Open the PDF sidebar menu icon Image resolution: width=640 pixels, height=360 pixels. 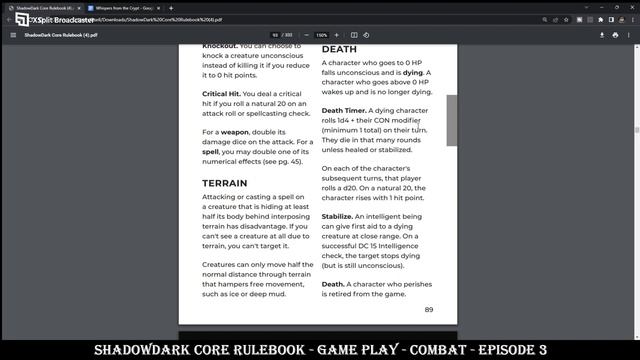pos(13,35)
